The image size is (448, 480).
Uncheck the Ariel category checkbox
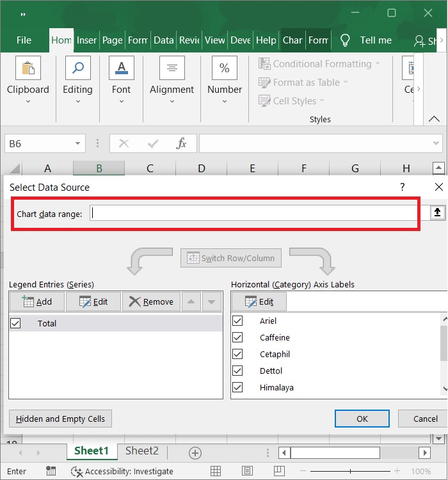point(237,321)
